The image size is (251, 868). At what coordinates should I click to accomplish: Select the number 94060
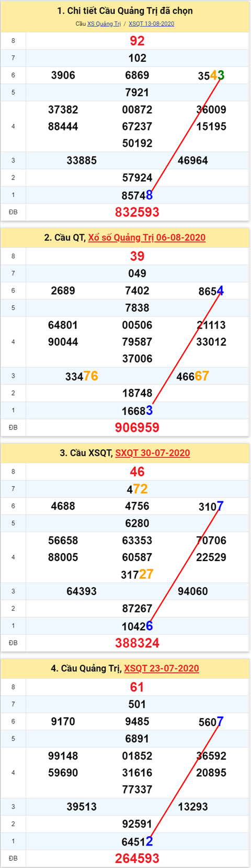193,591
